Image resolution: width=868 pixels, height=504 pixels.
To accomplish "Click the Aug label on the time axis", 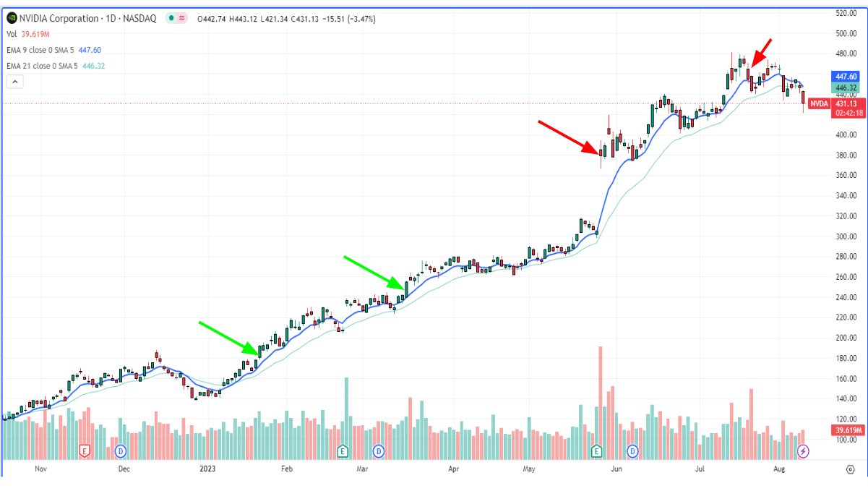I will click(781, 469).
